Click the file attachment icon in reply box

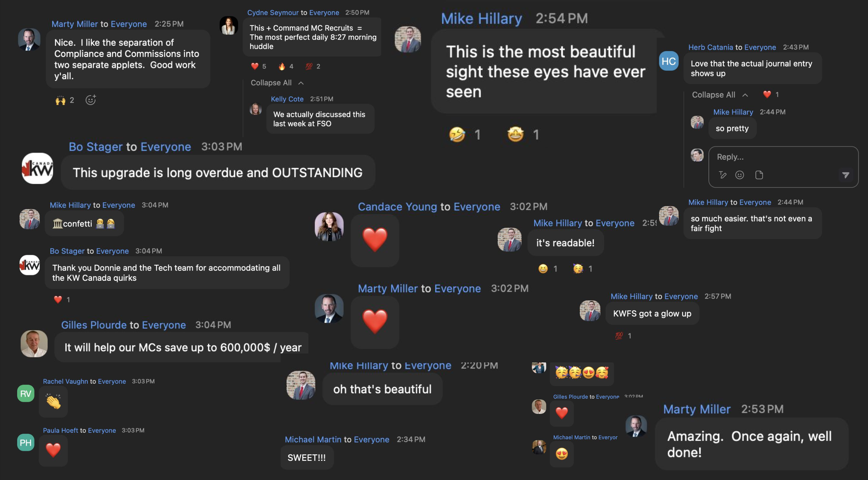(x=759, y=175)
